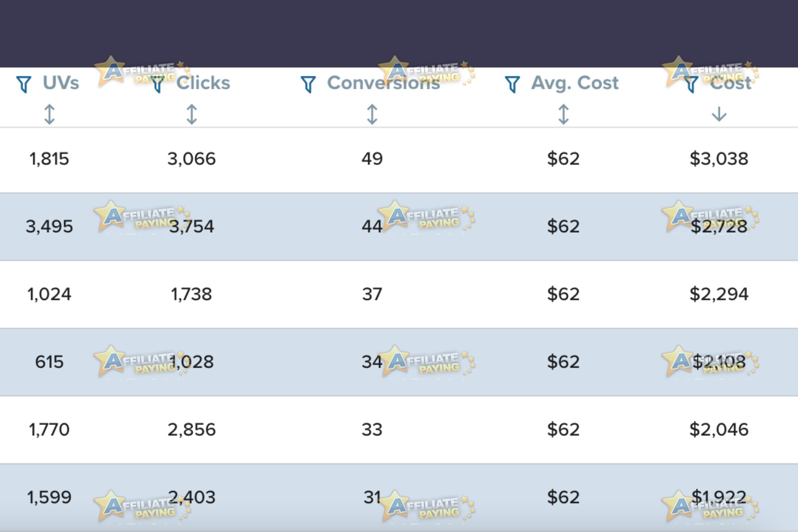Select the 1,738 clicks cell
The image size is (798, 532).
pos(191,294)
